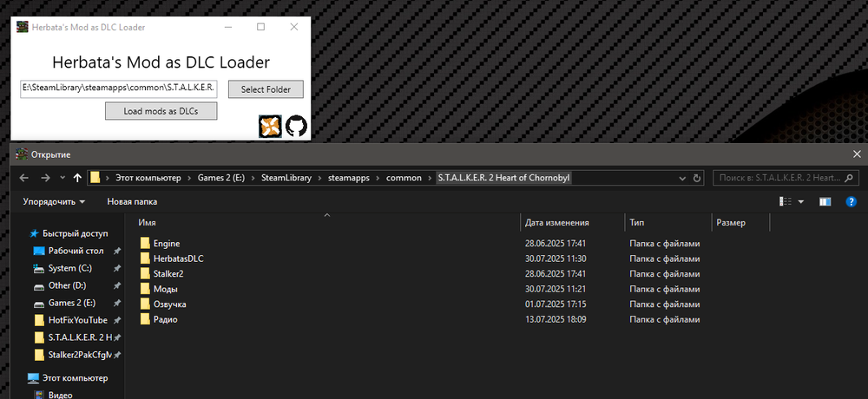Open the Nexus Mods icon in loader window
Viewport: 868px width, 399px height.
[x=270, y=126]
